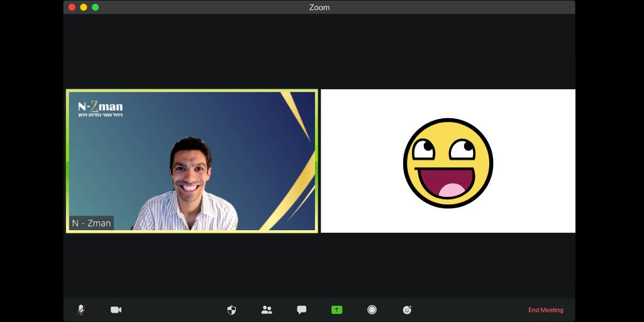Click the green fullscreen window button

click(96, 7)
